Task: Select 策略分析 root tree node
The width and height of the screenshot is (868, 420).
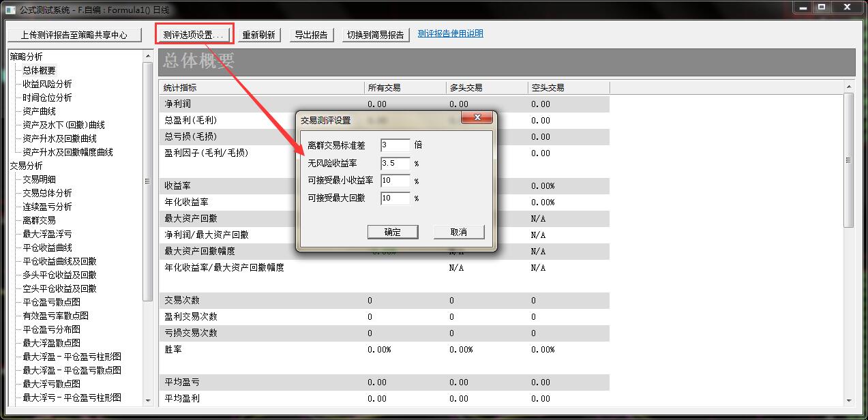Action: coord(26,57)
